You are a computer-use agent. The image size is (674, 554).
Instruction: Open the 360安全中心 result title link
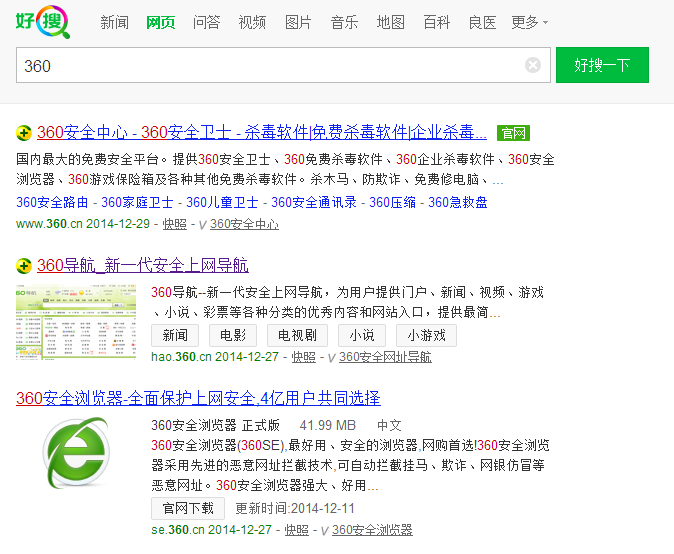[x=262, y=132]
